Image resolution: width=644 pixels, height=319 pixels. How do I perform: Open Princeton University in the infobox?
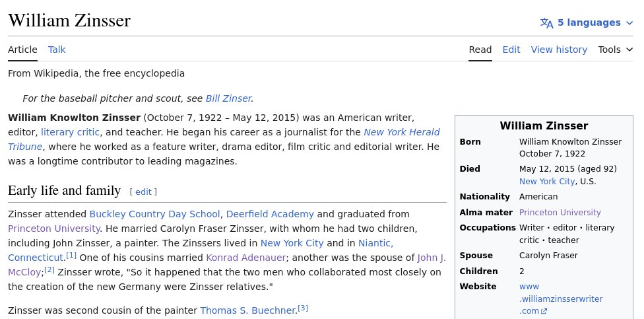pos(560,213)
